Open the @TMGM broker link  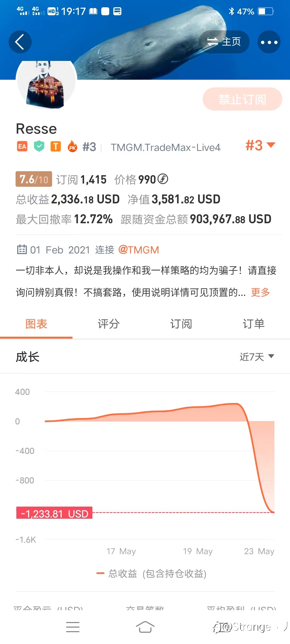click(x=139, y=250)
